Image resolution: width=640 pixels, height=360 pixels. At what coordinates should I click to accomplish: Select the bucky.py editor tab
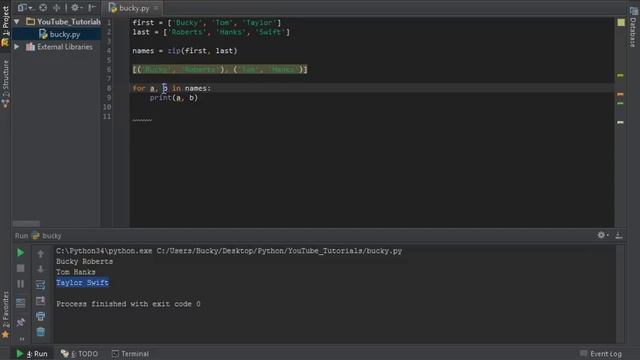pos(133,8)
